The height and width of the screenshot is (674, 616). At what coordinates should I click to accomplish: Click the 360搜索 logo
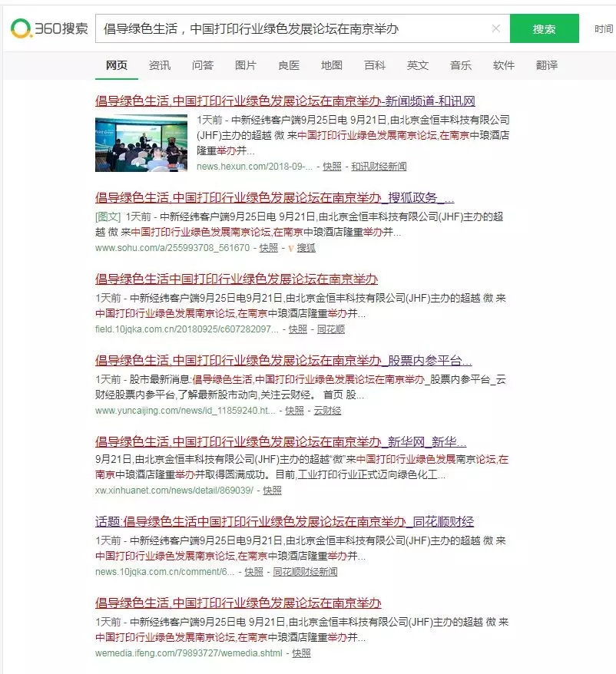49,28
